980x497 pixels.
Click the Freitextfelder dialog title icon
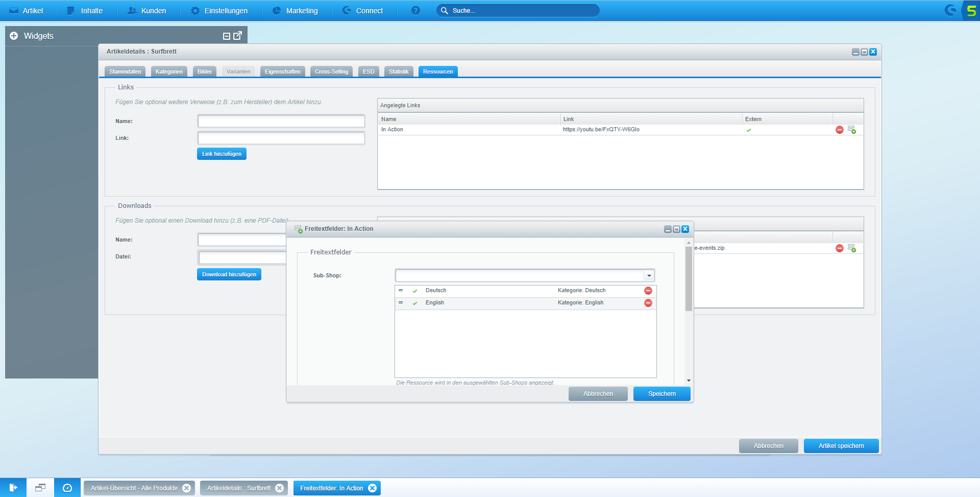click(299, 229)
